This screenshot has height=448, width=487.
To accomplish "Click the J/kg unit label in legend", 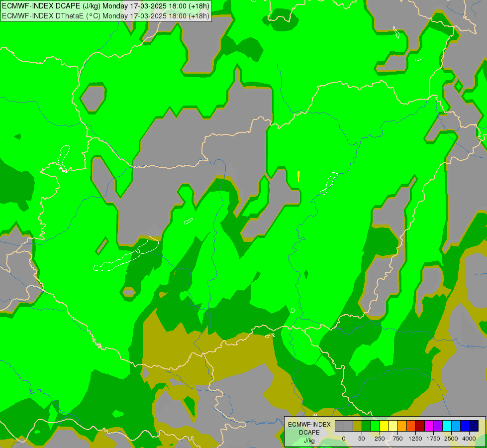I will 309,441.
